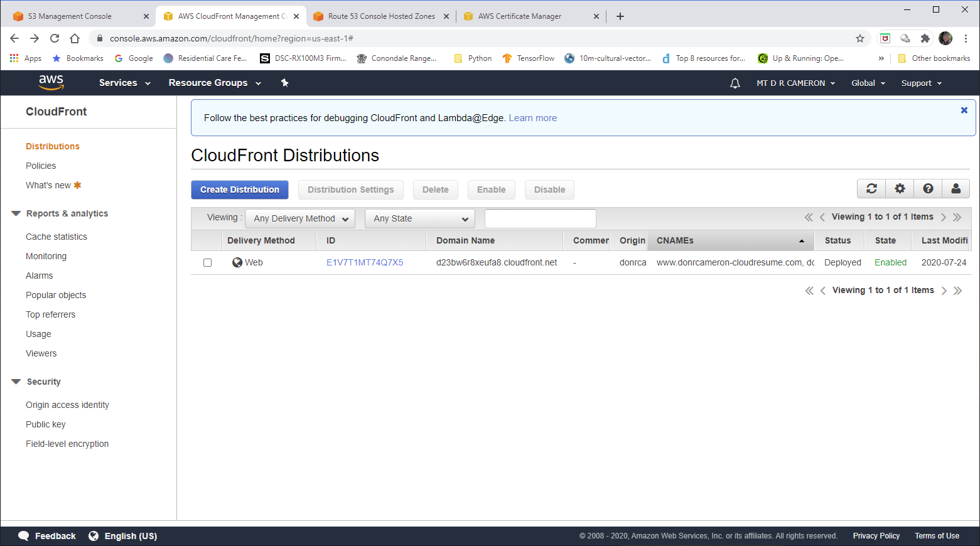This screenshot has width=980, height=546.
Task: Close the best practices banner
Action: tap(964, 110)
